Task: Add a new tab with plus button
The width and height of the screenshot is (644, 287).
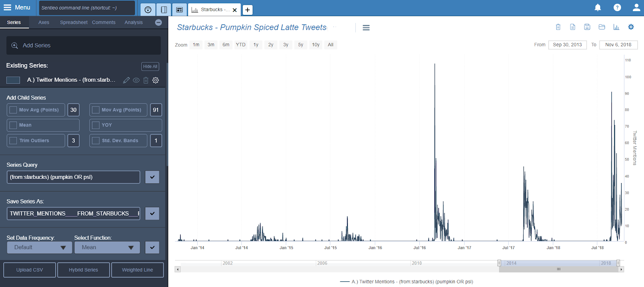Action: tap(248, 10)
